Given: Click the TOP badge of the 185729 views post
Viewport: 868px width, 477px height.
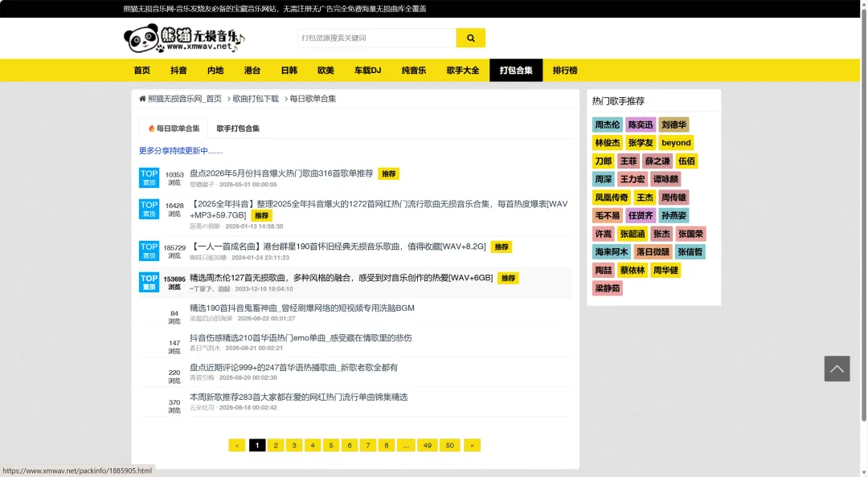Looking at the screenshot, I should (149, 251).
